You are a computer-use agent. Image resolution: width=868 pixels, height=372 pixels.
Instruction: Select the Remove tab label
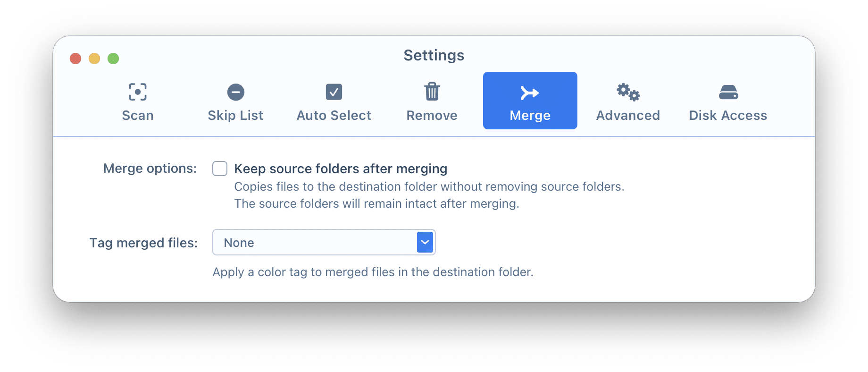432,116
